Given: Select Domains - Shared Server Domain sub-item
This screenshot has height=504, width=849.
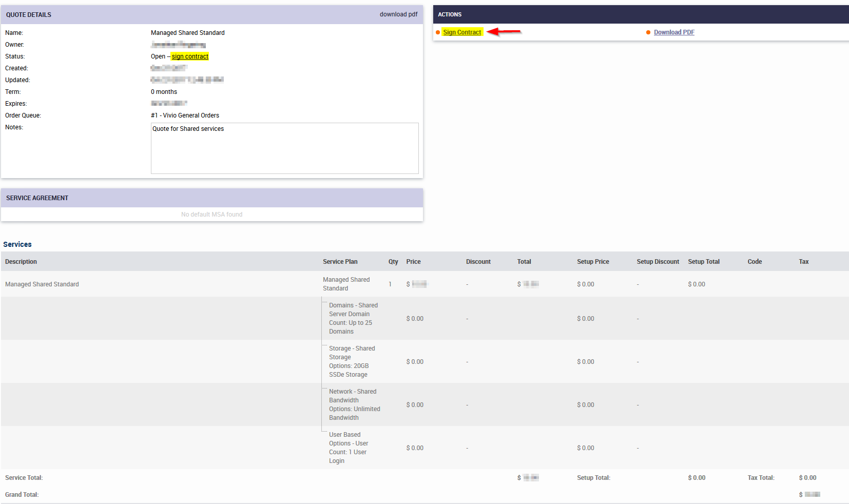Looking at the screenshot, I should pos(353,318).
